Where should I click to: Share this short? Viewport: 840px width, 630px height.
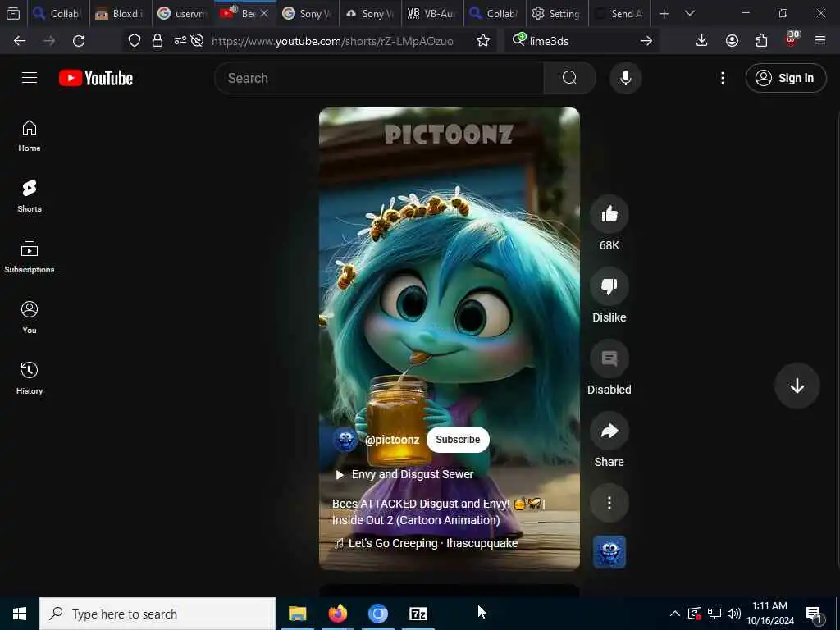[609, 431]
